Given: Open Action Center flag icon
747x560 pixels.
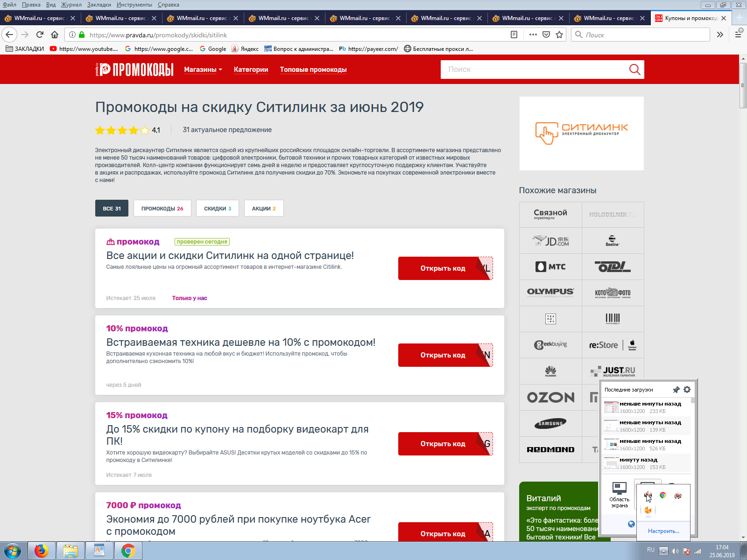Looking at the screenshot, I should [686, 551].
